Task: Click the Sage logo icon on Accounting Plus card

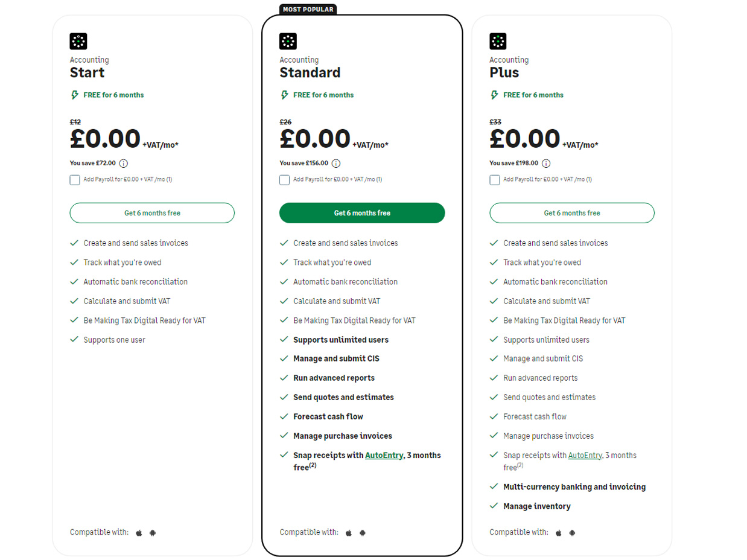Action: (498, 41)
